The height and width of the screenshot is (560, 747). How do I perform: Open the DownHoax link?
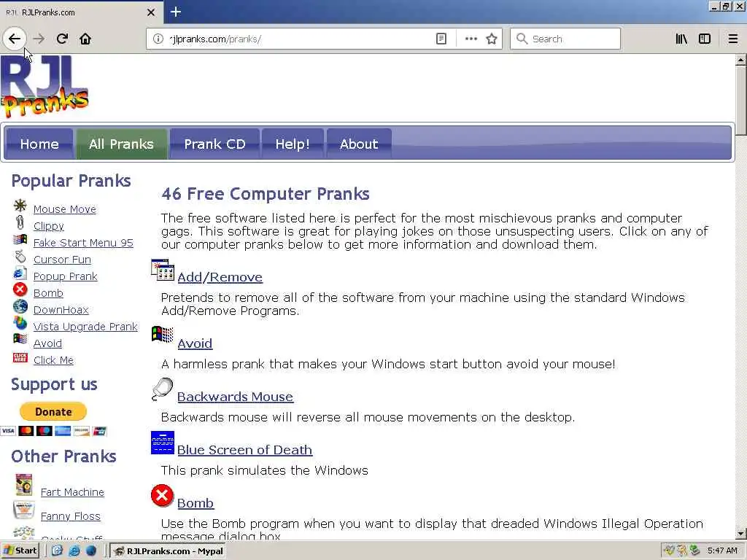61,310
